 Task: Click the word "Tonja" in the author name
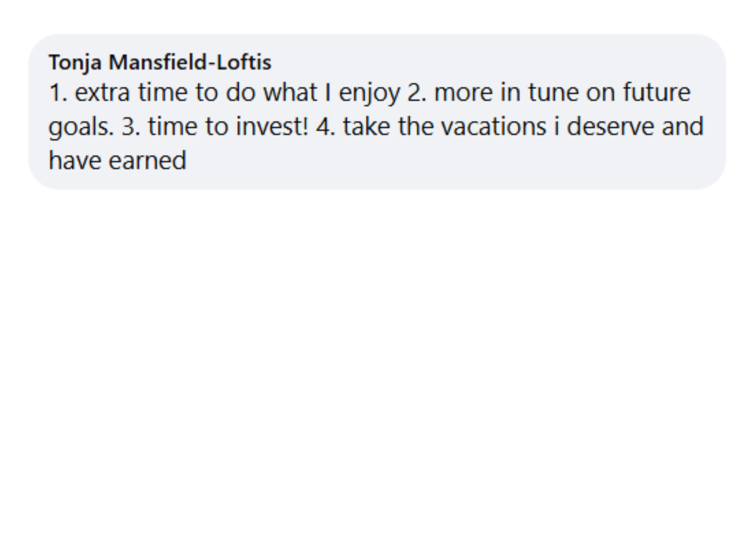(x=75, y=62)
